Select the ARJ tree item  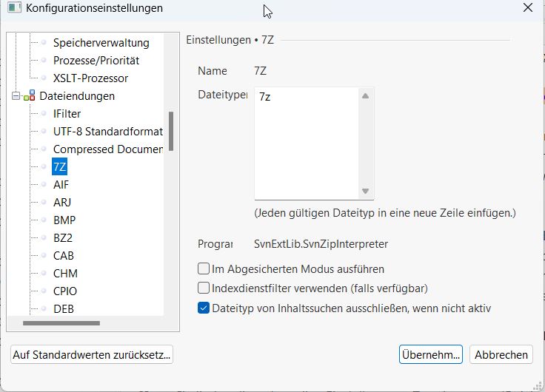pyautogui.click(x=62, y=203)
